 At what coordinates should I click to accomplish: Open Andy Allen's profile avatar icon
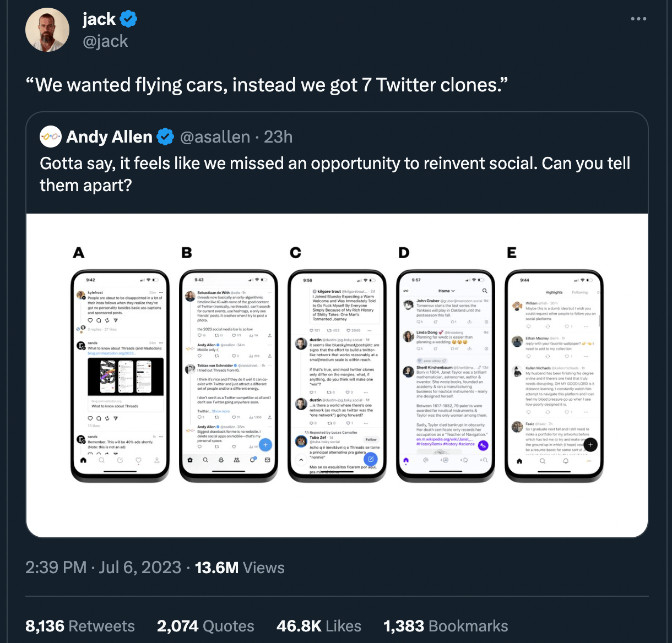(x=51, y=137)
